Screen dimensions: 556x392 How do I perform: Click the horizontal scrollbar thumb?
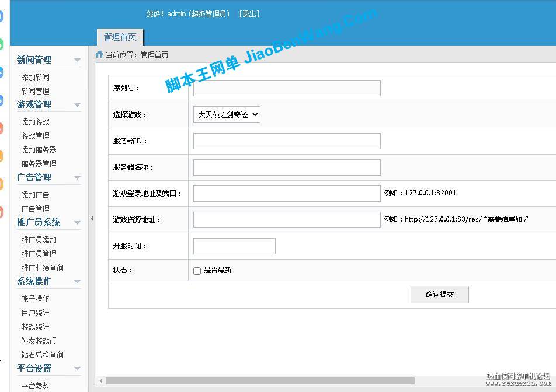point(260,381)
